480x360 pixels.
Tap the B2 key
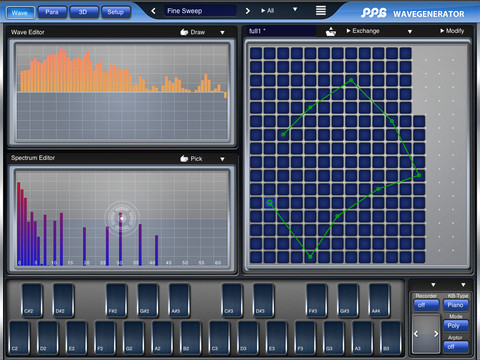191,337
